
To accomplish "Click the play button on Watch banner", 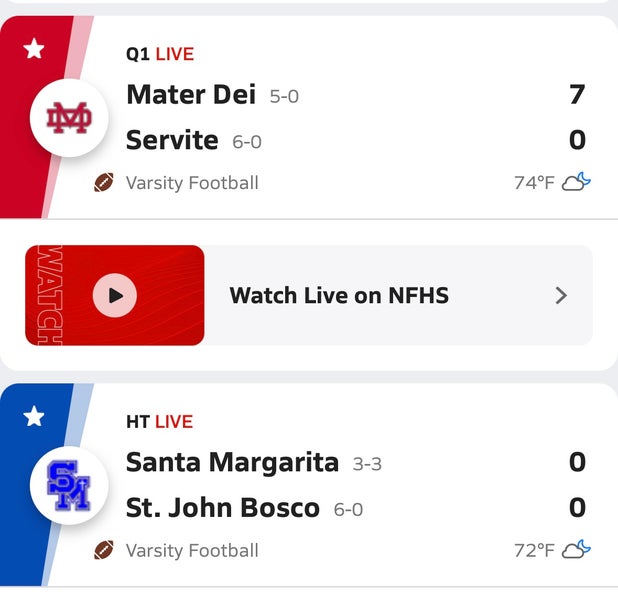I will pos(115,295).
